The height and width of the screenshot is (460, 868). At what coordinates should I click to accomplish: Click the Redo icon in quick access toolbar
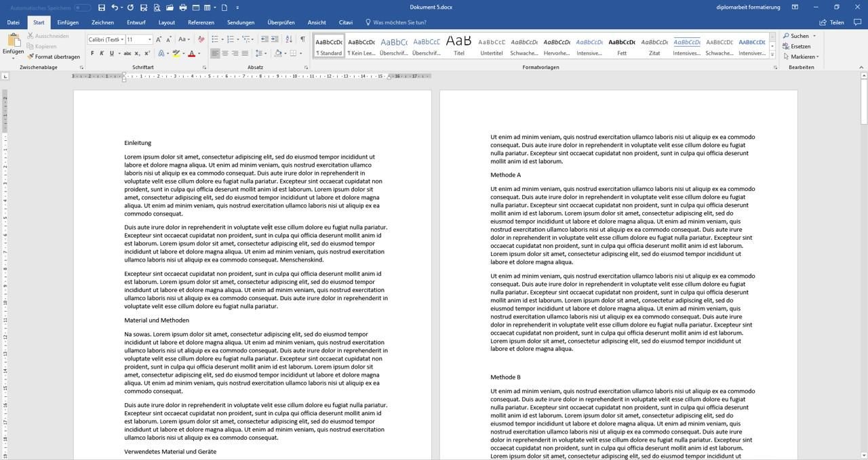pyautogui.click(x=129, y=7)
